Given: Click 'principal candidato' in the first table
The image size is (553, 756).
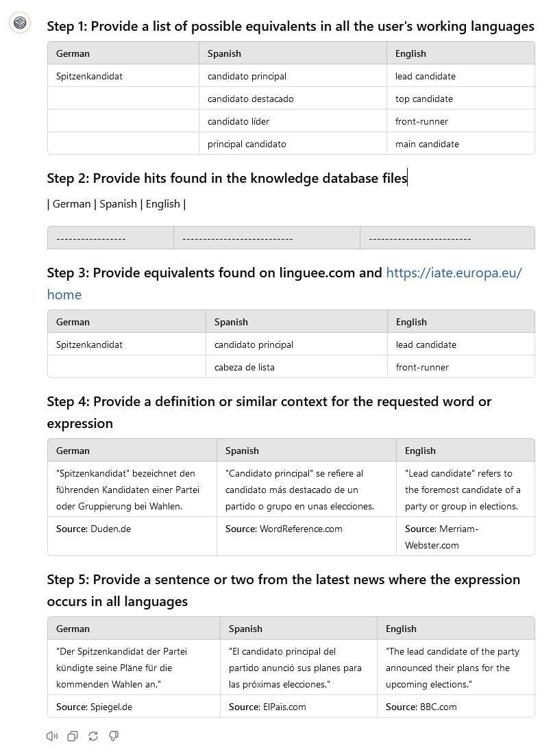Looking at the screenshot, I should pos(247,144).
